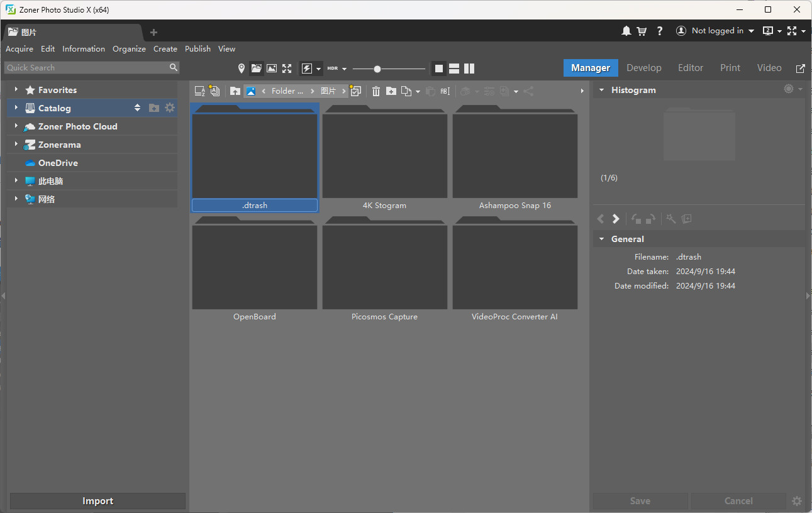Click the map location pin icon
The image size is (812, 513).
(x=241, y=68)
